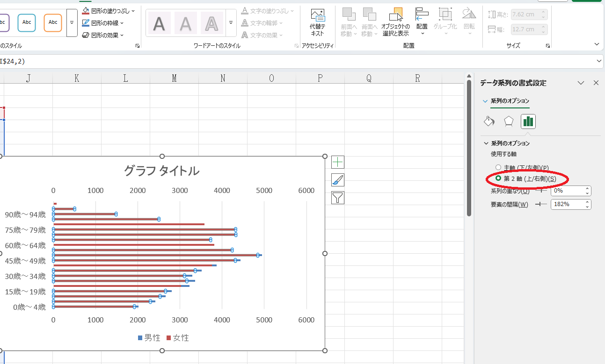The width and height of the screenshot is (605, 364).
Task: Open the 図形の塗りつぶし shape fill icon
Action: (86, 10)
